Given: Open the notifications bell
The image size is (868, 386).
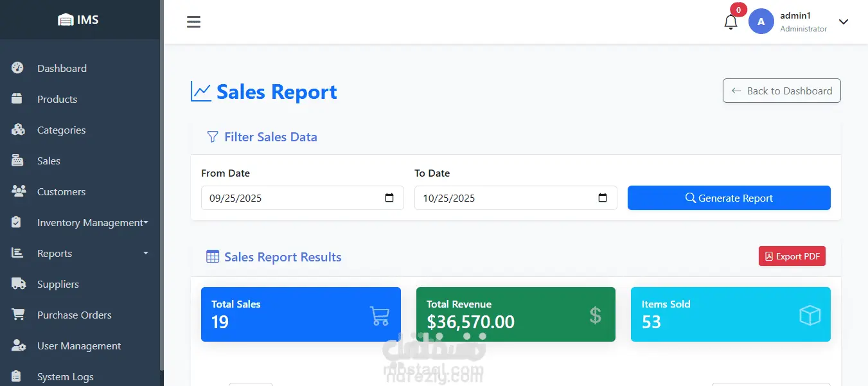Looking at the screenshot, I should 731,22.
